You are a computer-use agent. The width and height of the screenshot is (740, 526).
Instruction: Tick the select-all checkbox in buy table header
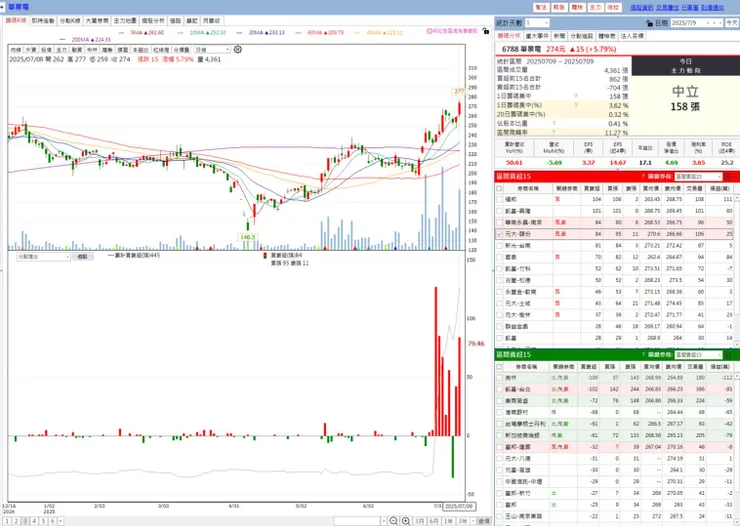[x=499, y=188]
